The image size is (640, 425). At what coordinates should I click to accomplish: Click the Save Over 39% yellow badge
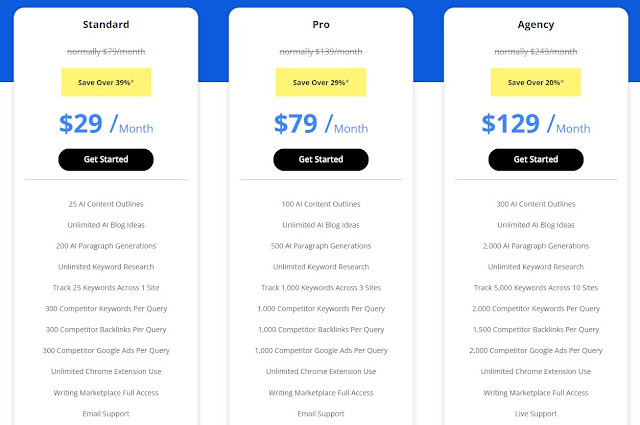coord(106,82)
